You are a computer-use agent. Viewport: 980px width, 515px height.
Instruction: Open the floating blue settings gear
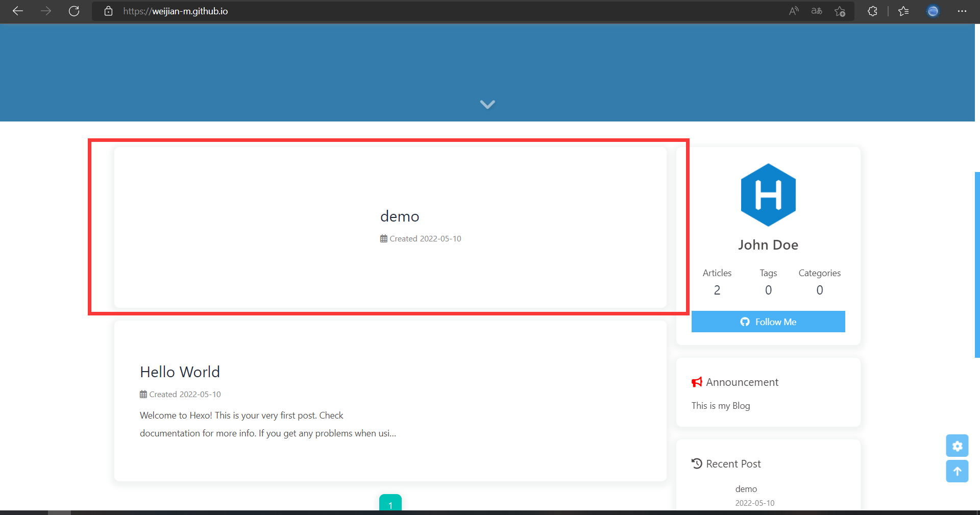[x=957, y=446]
